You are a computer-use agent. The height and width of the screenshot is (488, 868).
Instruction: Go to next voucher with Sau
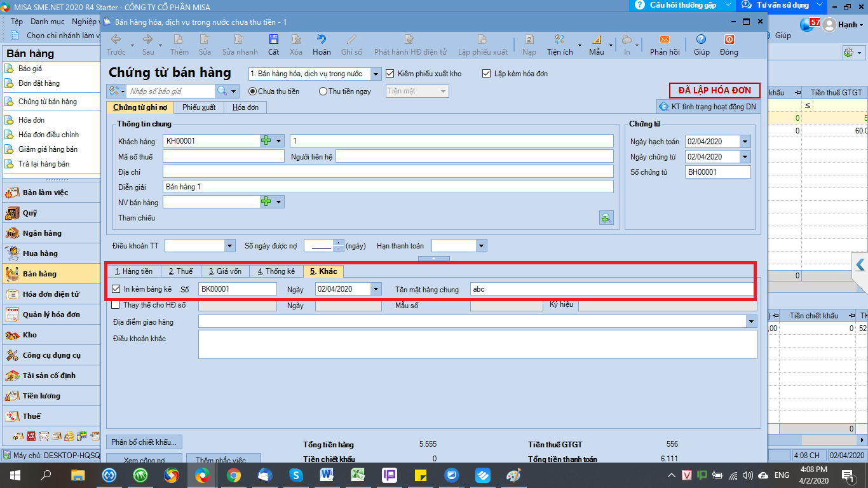click(148, 44)
